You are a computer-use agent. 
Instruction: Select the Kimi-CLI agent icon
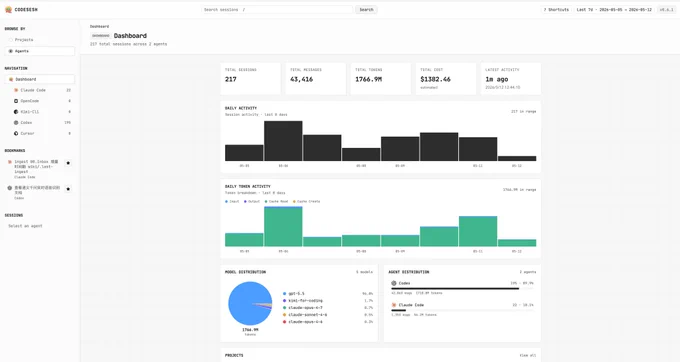click(x=16, y=112)
